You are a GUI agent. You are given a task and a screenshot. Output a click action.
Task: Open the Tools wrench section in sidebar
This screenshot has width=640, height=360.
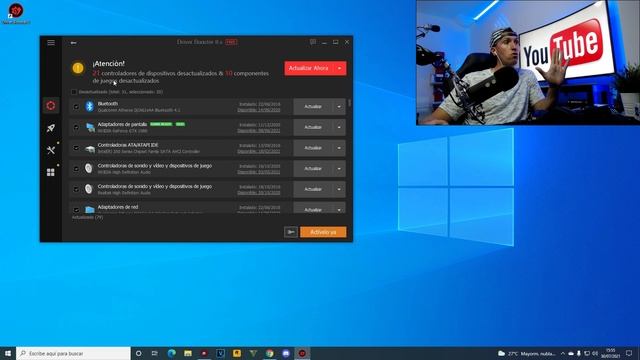click(x=51, y=150)
